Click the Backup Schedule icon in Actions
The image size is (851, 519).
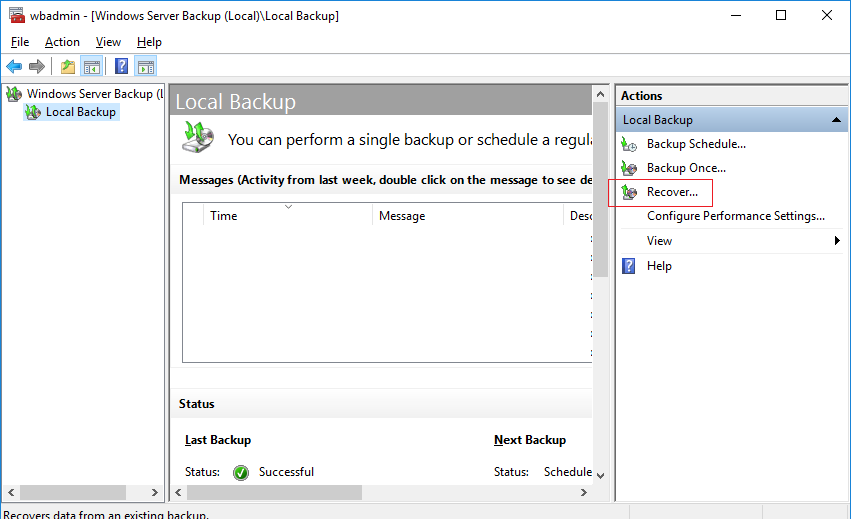[x=629, y=144]
